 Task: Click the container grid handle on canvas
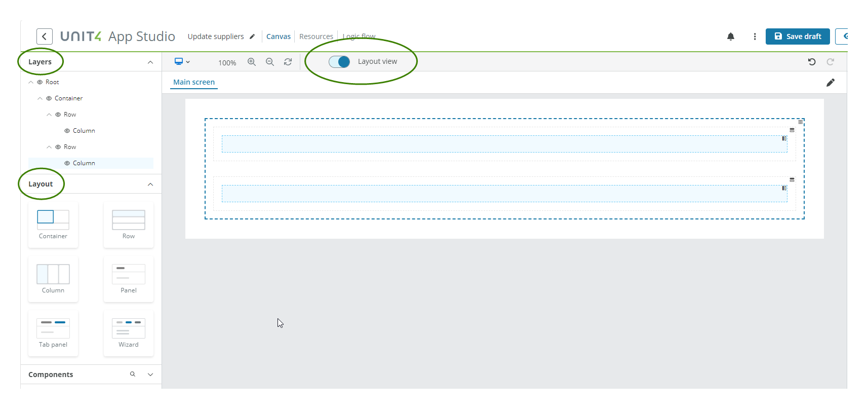click(801, 122)
